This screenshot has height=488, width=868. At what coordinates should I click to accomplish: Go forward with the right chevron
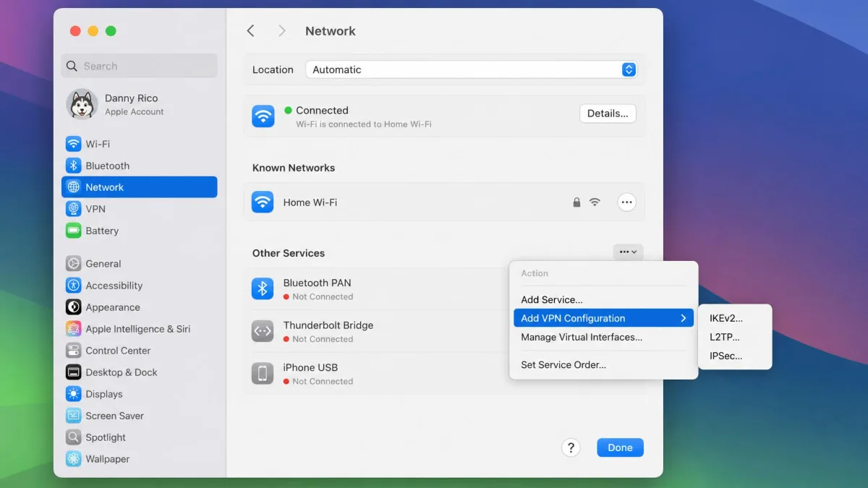pyautogui.click(x=282, y=31)
